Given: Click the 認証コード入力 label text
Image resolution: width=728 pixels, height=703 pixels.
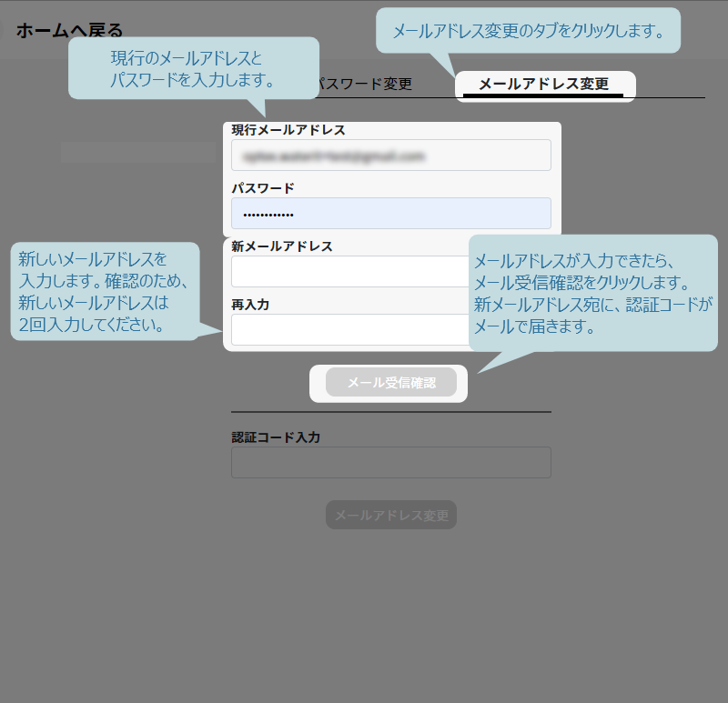Looking at the screenshot, I should point(276,437).
